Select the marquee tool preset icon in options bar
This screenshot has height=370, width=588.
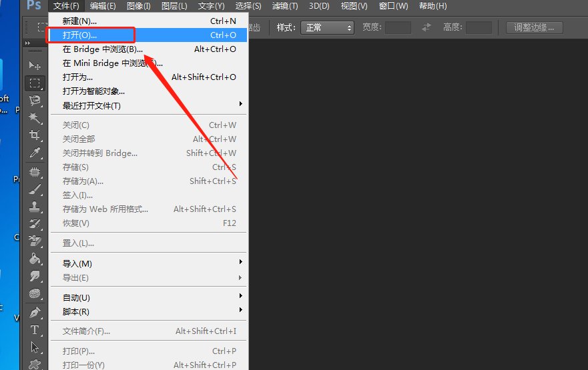pyautogui.click(x=42, y=27)
